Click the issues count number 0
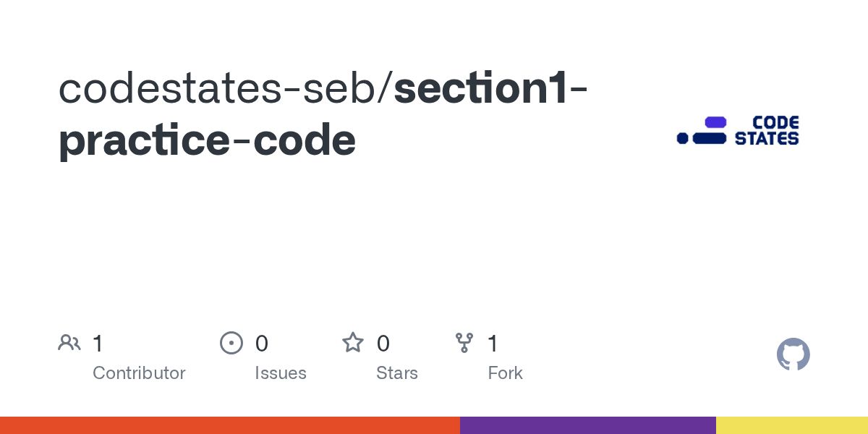Image resolution: width=868 pixels, height=434 pixels. [x=261, y=344]
